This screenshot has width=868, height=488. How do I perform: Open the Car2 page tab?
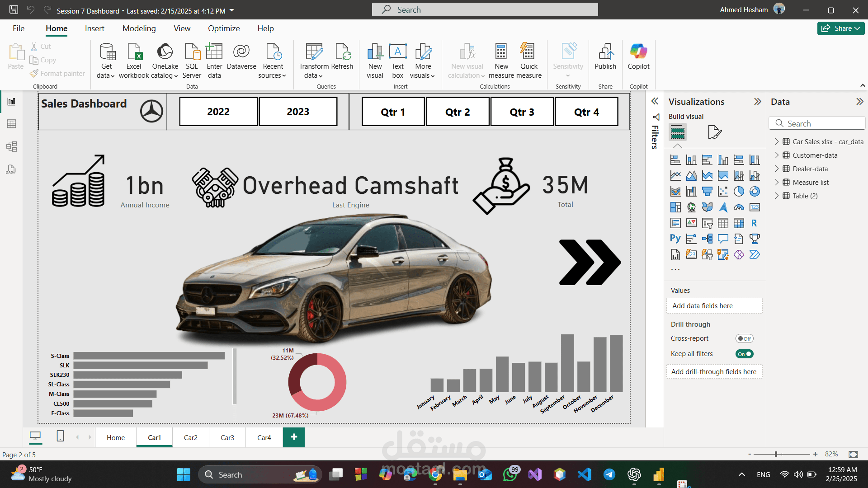191,437
